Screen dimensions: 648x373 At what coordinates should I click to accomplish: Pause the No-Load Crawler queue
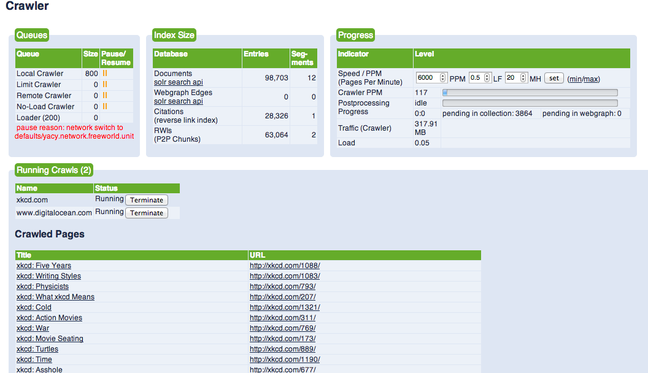[x=105, y=107]
